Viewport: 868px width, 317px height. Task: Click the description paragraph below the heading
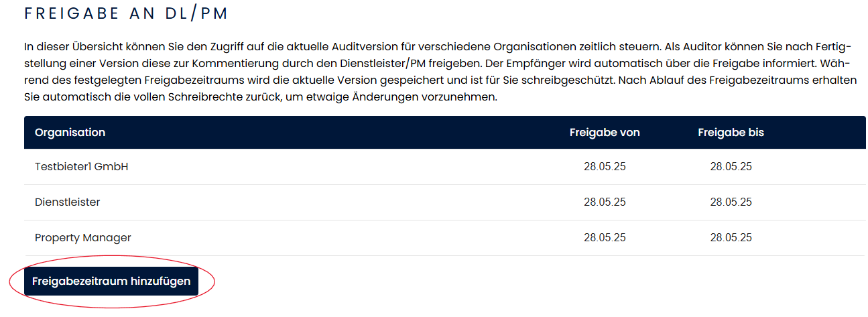(436, 72)
